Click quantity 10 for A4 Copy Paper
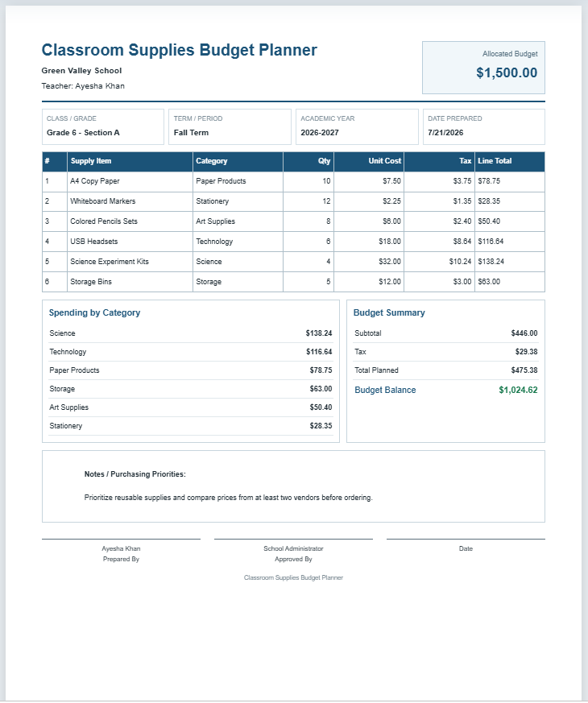The width and height of the screenshot is (588, 703). pyautogui.click(x=308, y=181)
